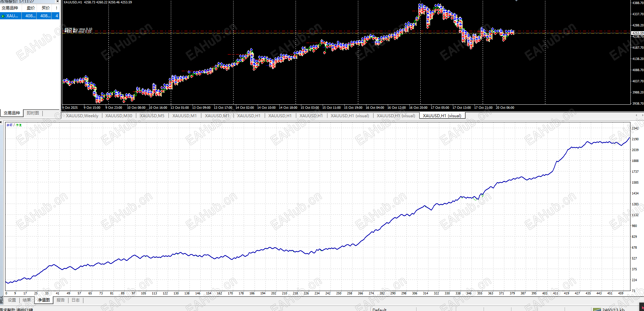
Task: Open the 设置 tab in the tester
Action: pyautogui.click(x=12, y=300)
